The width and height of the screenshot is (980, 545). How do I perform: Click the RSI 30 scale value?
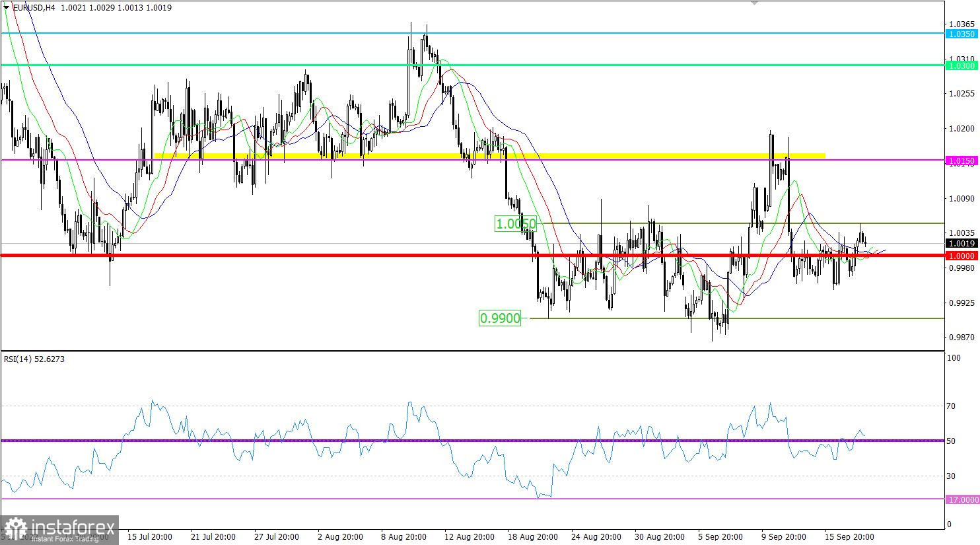pos(951,476)
